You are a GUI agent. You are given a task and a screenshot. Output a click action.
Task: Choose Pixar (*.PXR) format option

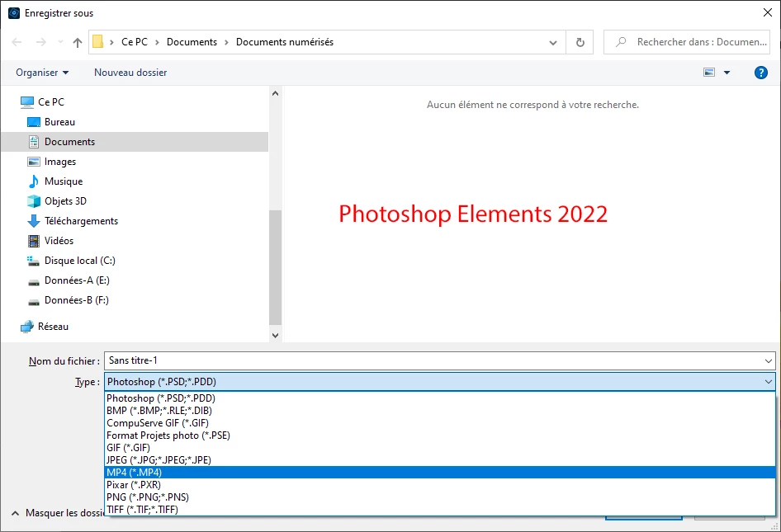[x=440, y=485]
